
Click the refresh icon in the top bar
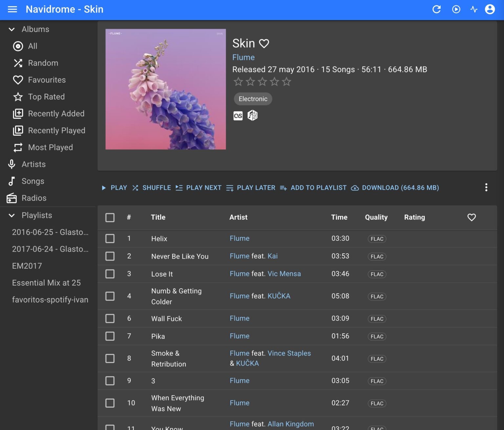click(436, 10)
